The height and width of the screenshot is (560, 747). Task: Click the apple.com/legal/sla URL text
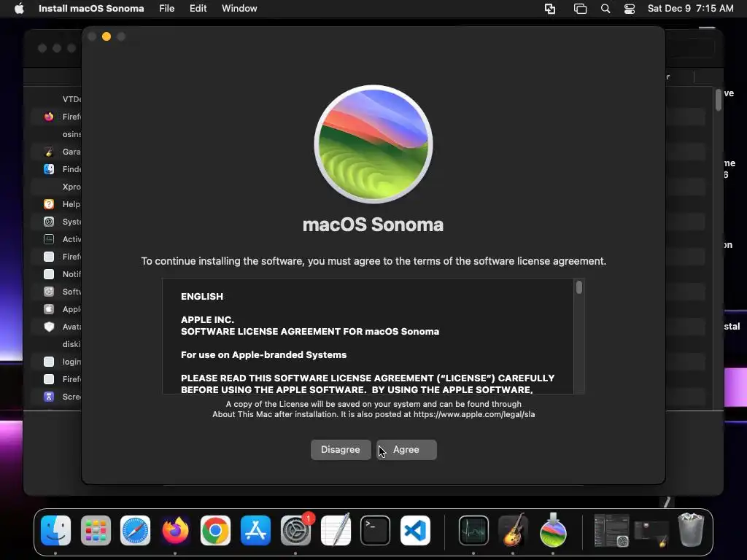[474, 414]
